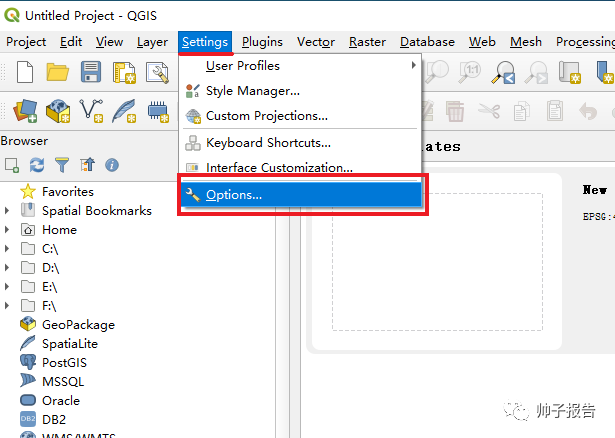Click the Settings menu title
The width and height of the screenshot is (615, 438).
(x=205, y=42)
